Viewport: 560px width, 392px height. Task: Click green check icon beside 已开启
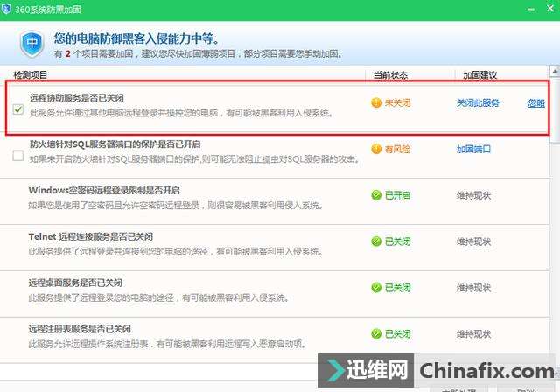(x=376, y=195)
